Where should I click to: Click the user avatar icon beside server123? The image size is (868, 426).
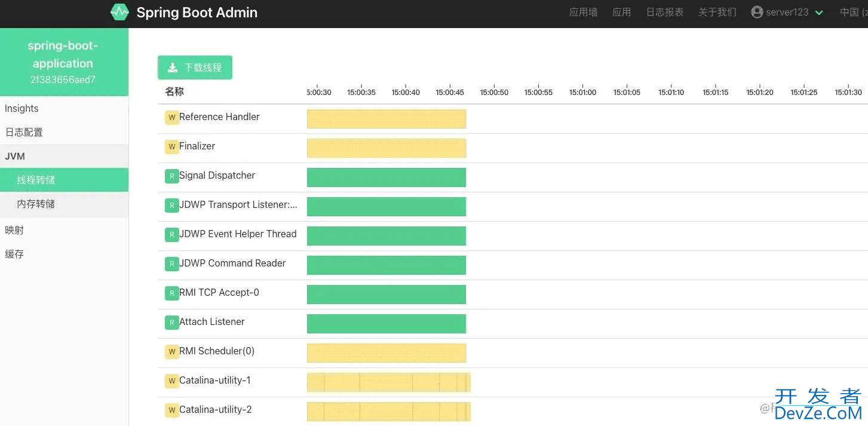click(757, 12)
